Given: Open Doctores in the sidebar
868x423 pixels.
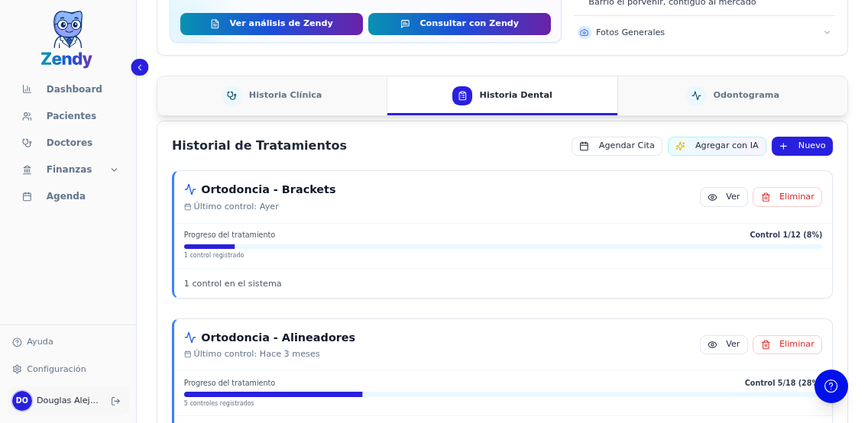Looking at the screenshot, I should (70, 143).
